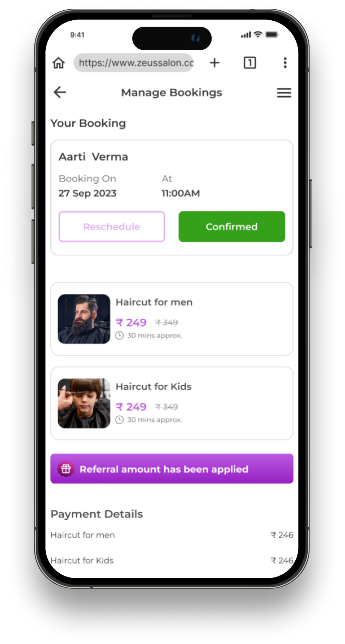The image size is (345, 644).
Task: Click the green Confirmed button
Action: pyautogui.click(x=232, y=227)
